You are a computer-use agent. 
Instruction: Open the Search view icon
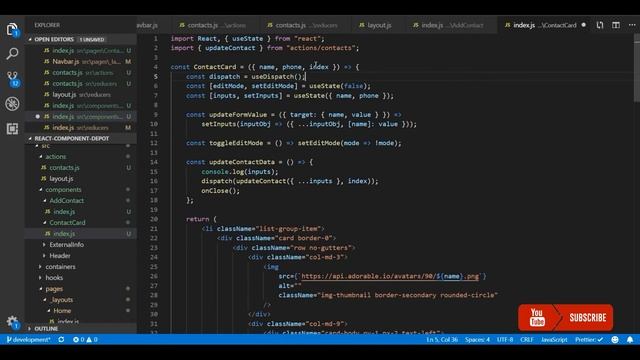pos(12,53)
